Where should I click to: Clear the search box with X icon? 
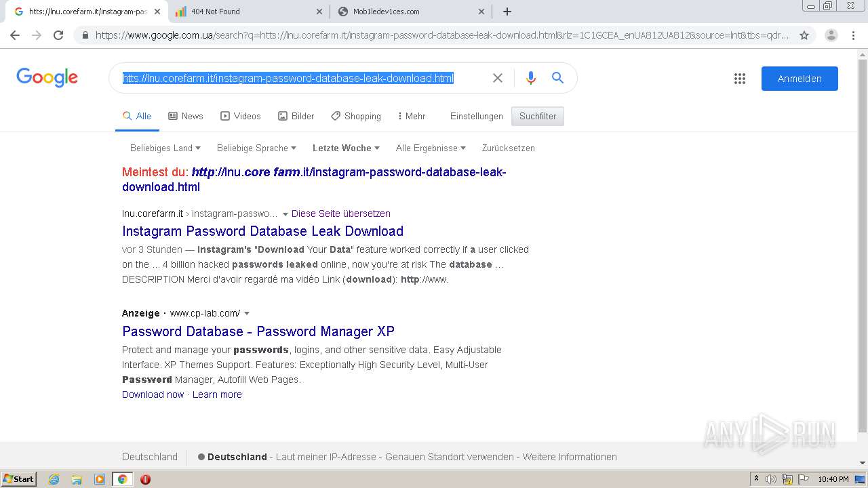coord(497,78)
